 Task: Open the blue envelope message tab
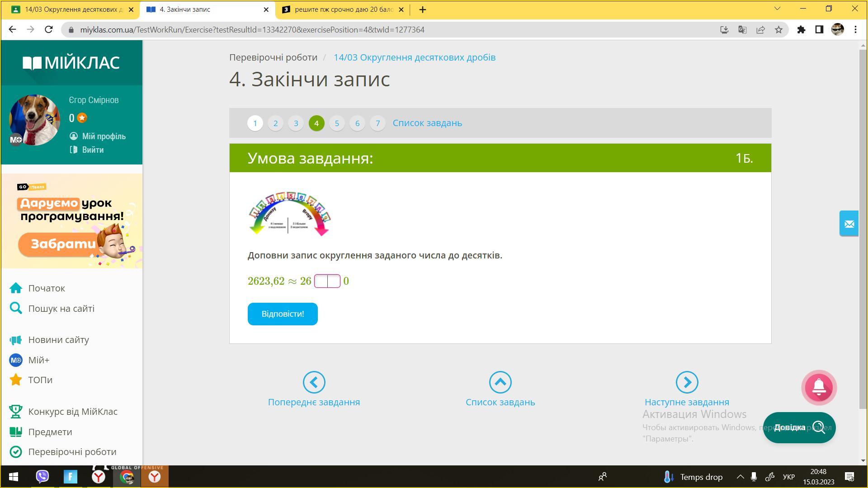[x=849, y=223]
